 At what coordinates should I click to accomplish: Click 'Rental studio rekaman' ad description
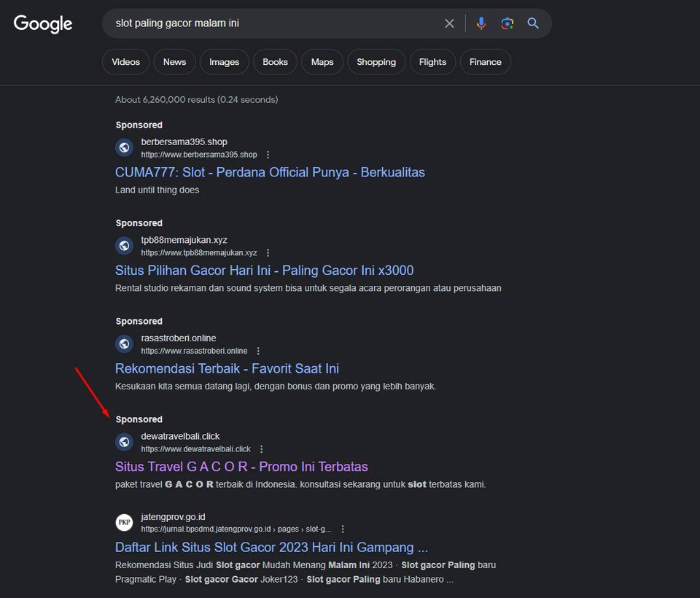pyautogui.click(x=308, y=289)
